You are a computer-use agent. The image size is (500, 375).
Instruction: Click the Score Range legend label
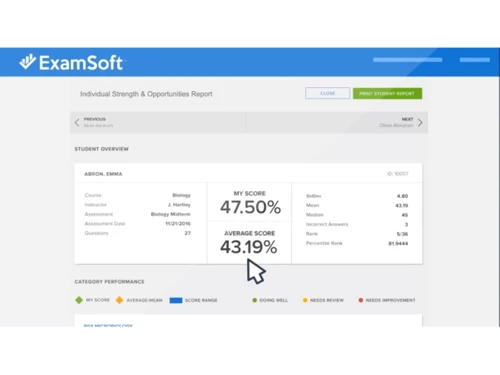pyautogui.click(x=201, y=300)
